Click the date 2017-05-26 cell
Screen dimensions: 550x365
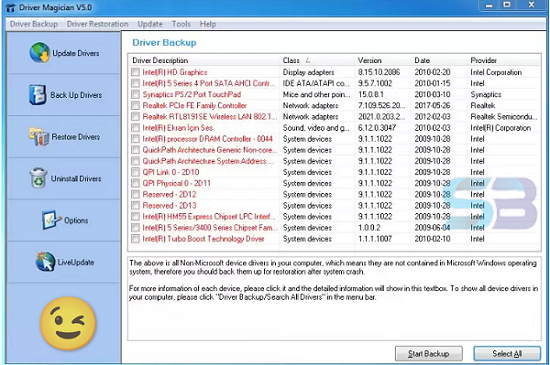pyautogui.click(x=432, y=106)
